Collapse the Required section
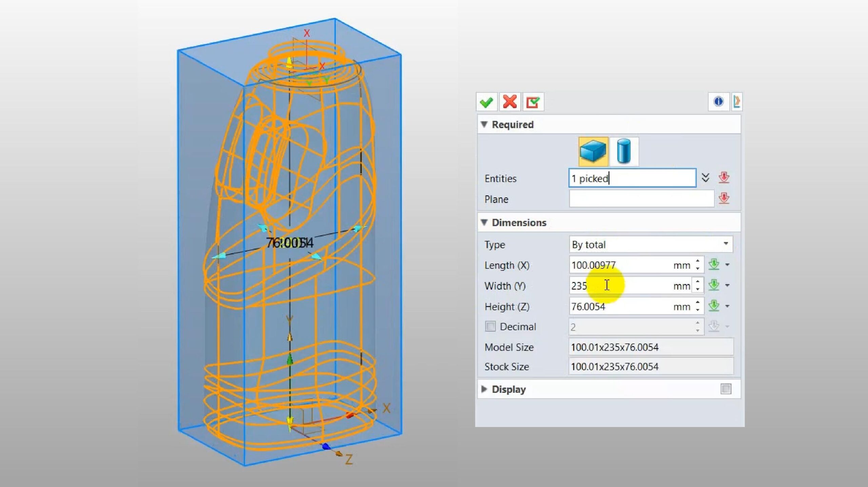The height and width of the screenshot is (487, 868). pos(484,124)
